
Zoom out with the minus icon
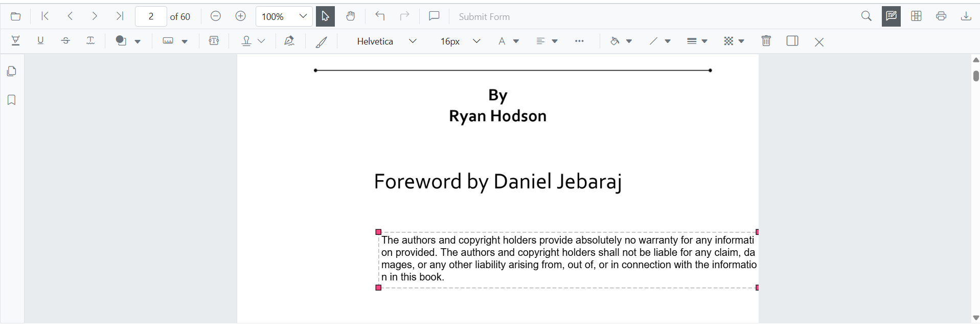[216, 16]
